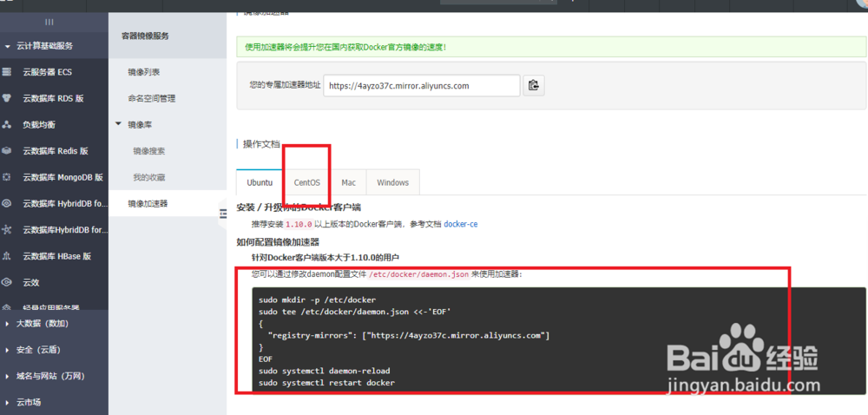Screen dimensions: 868x415
Task: Open 命名空间管理 menu item
Action: pos(152,98)
